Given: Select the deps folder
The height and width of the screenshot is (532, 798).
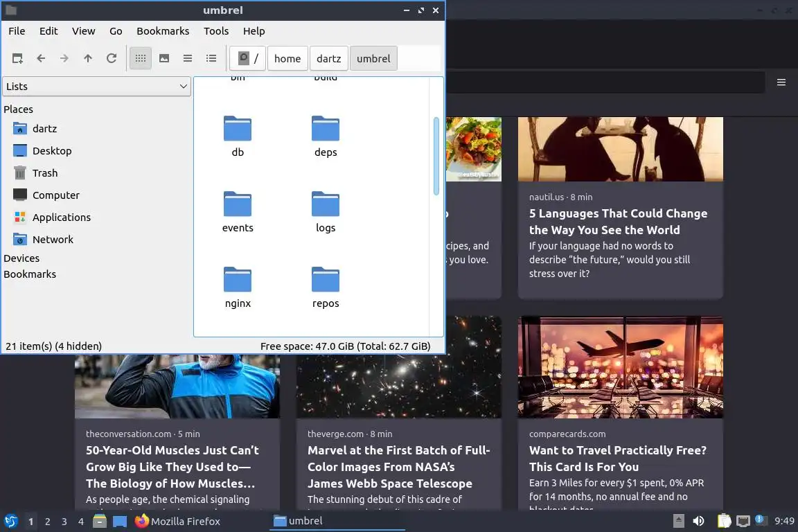Looking at the screenshot, I should click(x=326, y=136).
